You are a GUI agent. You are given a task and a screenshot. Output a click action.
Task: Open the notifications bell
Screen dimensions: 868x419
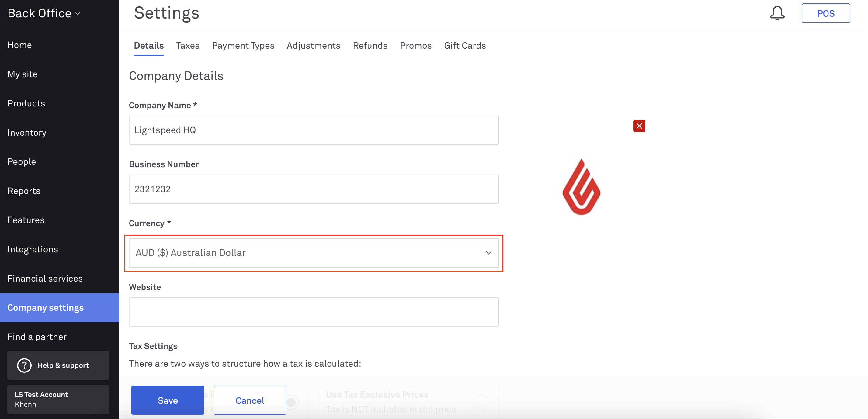click(x=777, y=13)
